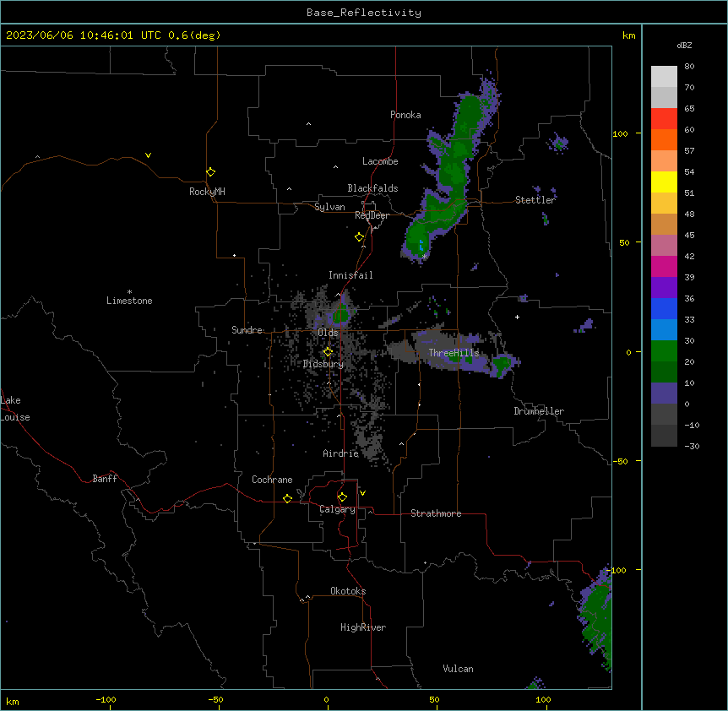The width and height of the screenshot is (728, 711).
Task: Click the RockyMH label
Action: click(x=207, y=192)
